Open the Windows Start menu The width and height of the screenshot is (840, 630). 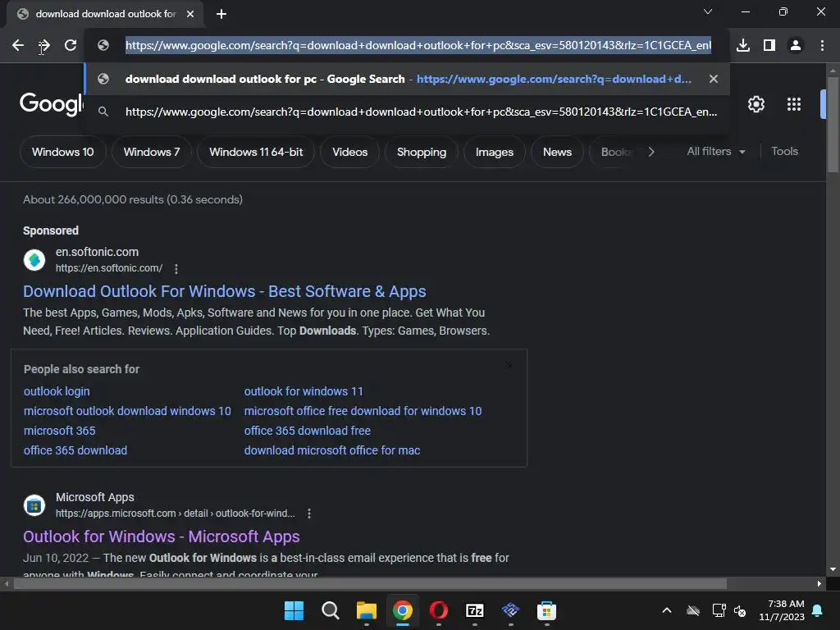click(294, 610)
